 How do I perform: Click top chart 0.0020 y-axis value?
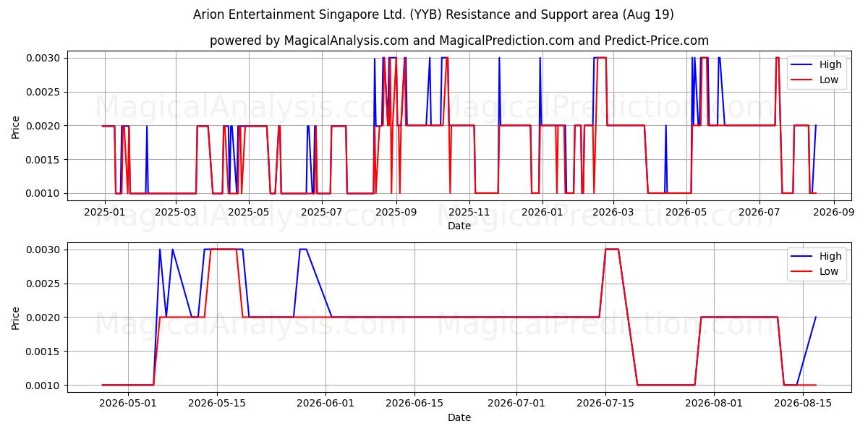pyautogui.click(x=44, y=126)
